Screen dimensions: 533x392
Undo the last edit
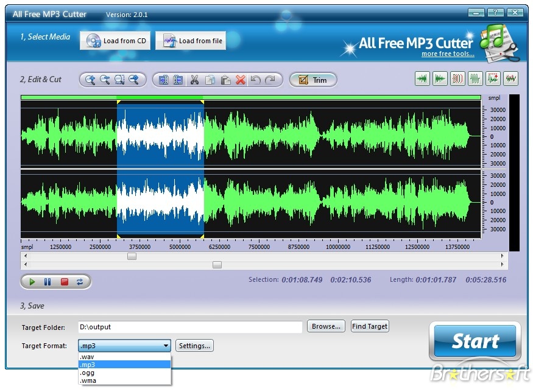pyautogui.click(x=255, y=80)
